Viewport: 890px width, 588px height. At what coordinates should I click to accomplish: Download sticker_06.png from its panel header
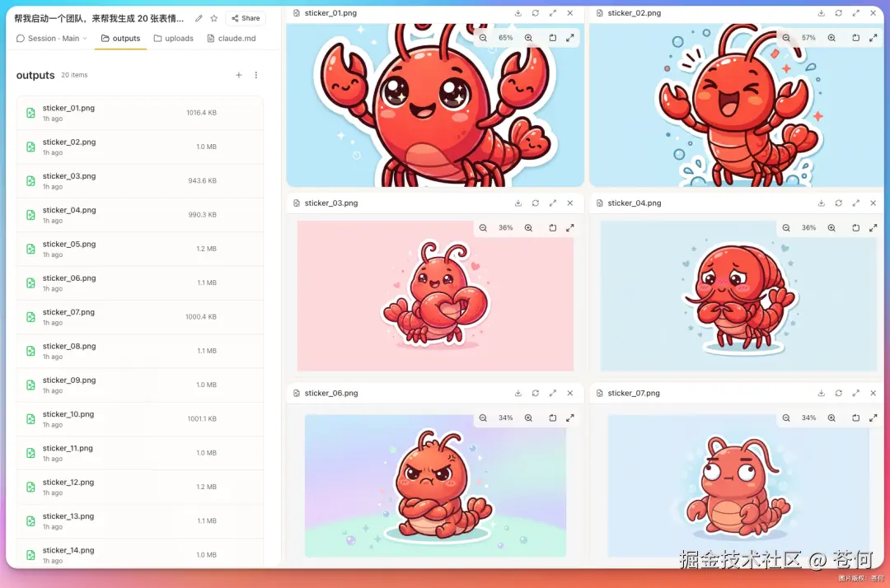(x=518, y=393)
